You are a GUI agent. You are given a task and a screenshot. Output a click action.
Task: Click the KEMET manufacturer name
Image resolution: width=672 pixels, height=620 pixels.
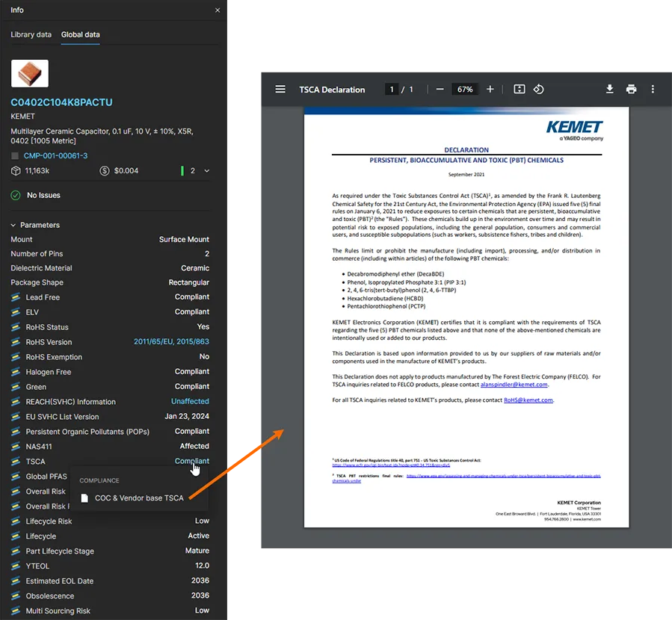(22, 117)
